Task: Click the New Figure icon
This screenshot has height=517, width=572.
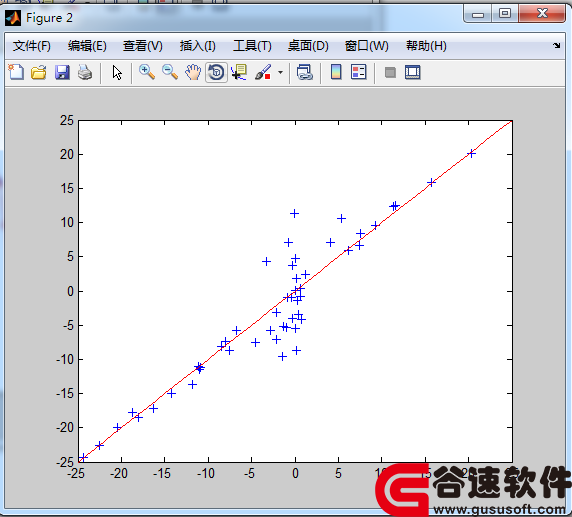Action: [16, 72]
